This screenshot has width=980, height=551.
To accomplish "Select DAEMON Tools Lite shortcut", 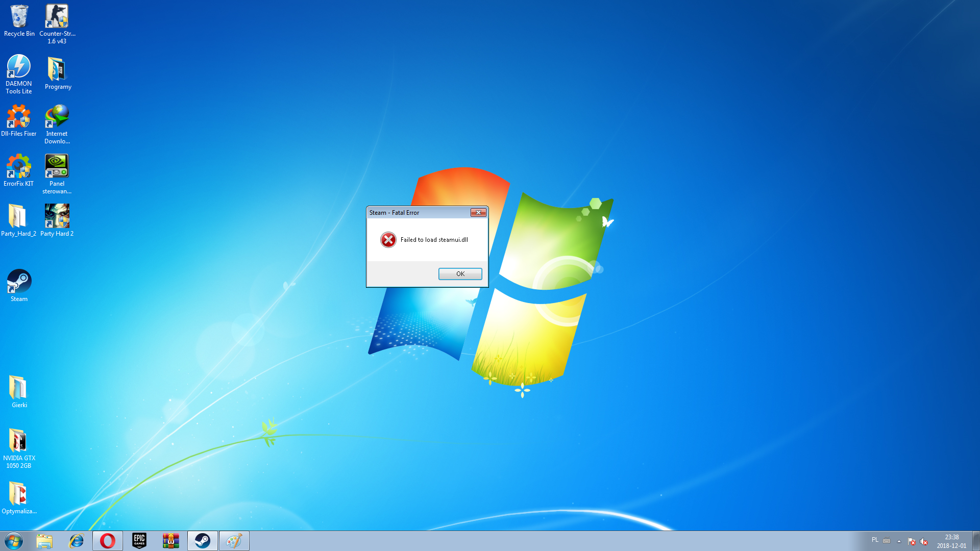I will (x=19, y=68).
